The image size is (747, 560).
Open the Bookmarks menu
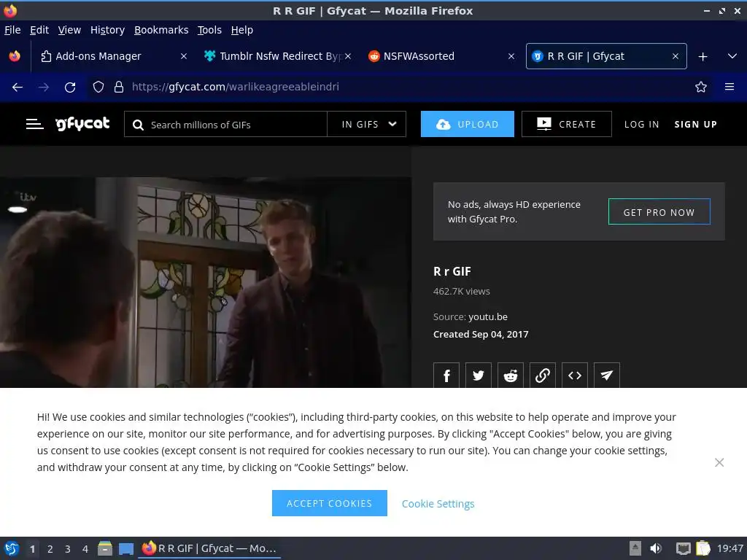point(161,30)
